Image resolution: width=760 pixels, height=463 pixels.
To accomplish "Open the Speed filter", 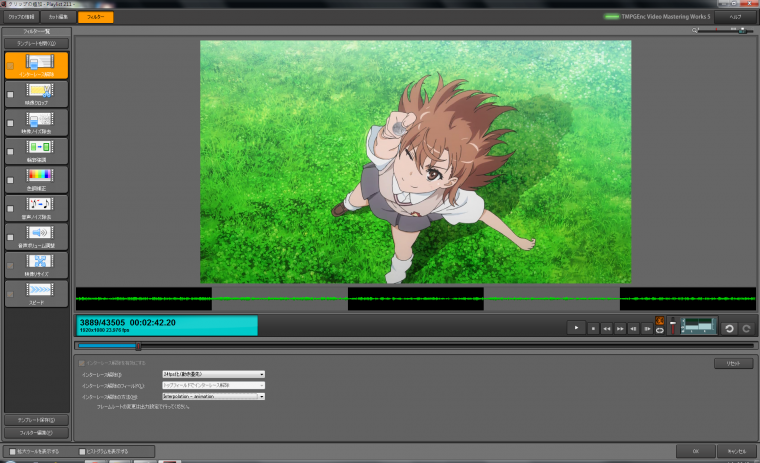I will coord(40,292).
